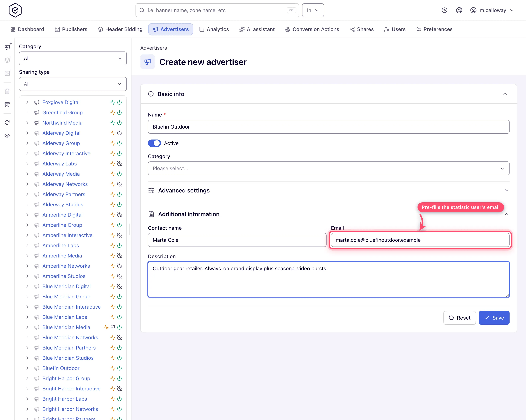Click the search magnifier icon

[142, 10]
